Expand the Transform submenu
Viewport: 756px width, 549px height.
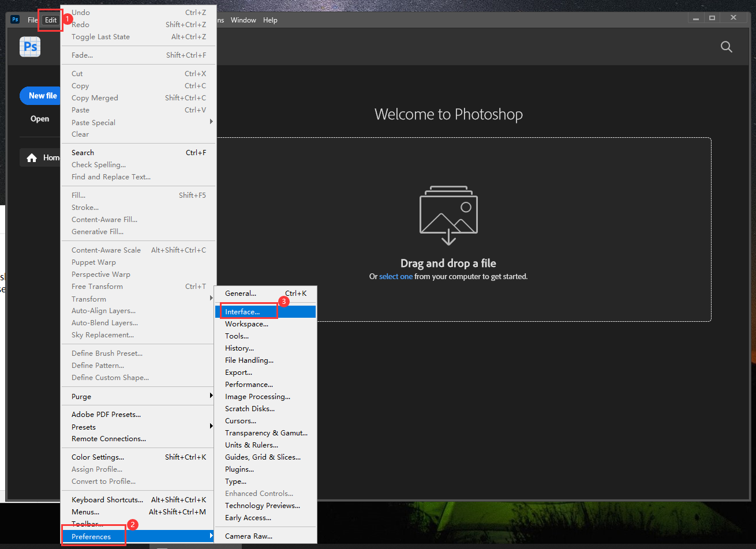click(139, 299)
